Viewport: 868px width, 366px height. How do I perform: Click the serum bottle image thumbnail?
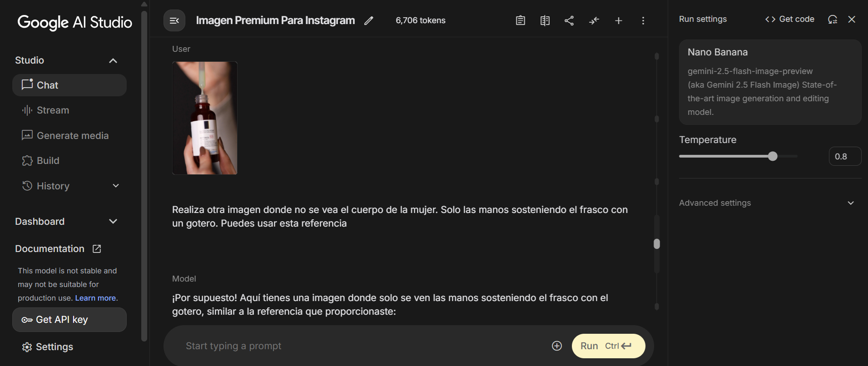pos(205,118)
